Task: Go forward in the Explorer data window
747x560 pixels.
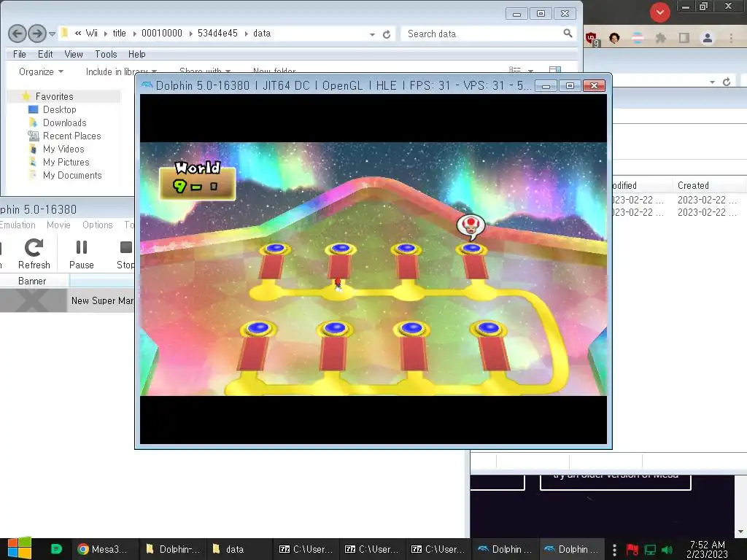Action: (37, 34)
